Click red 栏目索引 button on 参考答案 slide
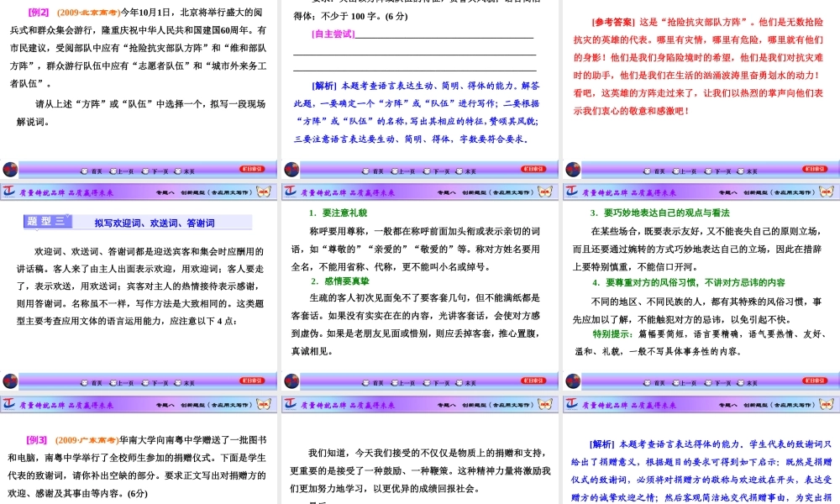Viewport: 840px width, 504px height. [815, 169]
